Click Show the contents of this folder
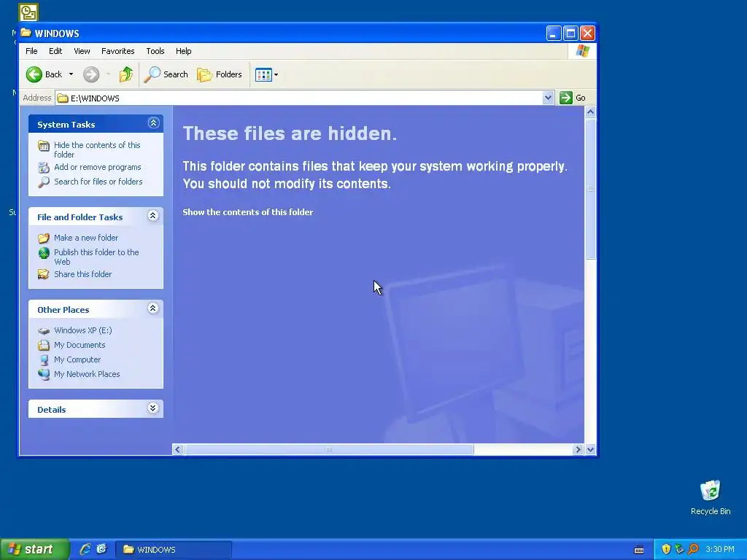The height and width of the screenshot is (560, 747). (x=248, y=212)
